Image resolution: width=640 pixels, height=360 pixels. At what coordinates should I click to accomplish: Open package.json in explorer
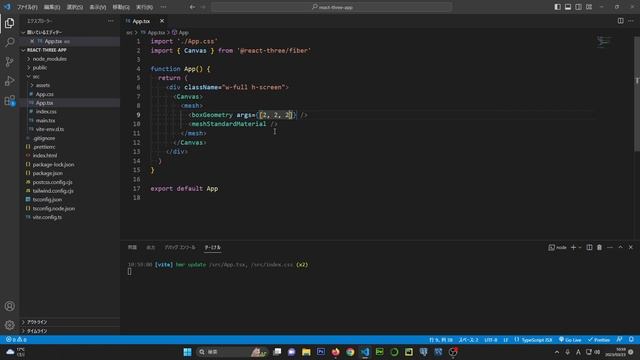point(48,173)
